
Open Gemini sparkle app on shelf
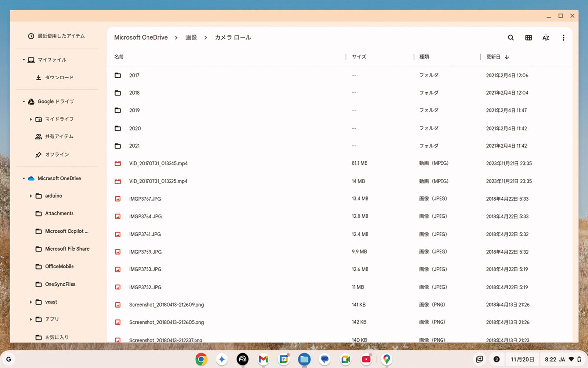click(221, 359)
